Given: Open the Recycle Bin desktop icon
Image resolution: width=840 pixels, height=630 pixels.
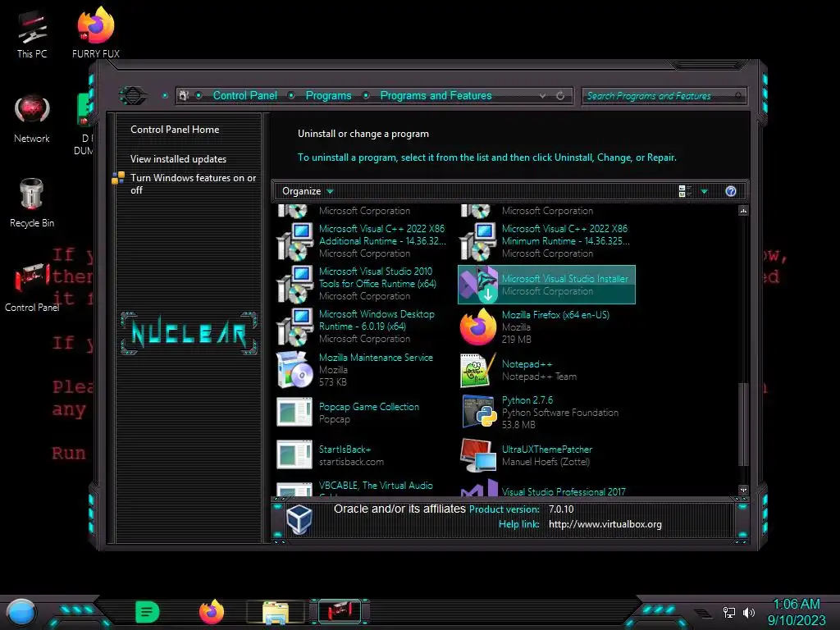Looking at the screenshot, I should [32, 203].
